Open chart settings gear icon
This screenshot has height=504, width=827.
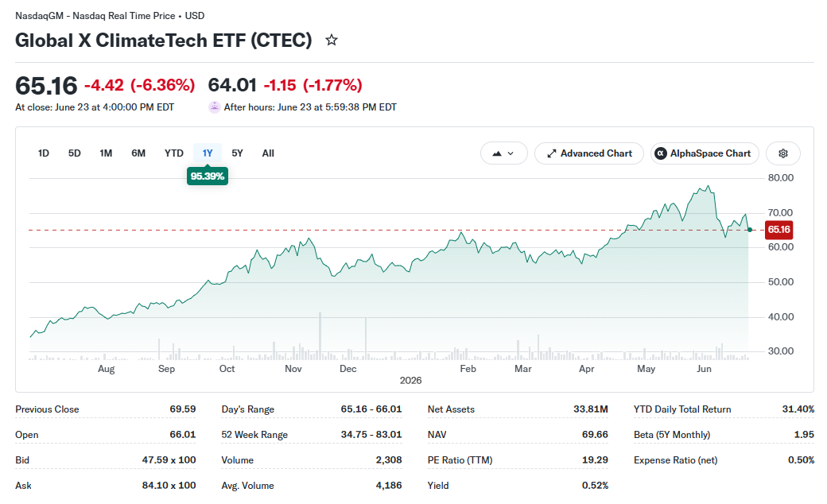(783, 153)
